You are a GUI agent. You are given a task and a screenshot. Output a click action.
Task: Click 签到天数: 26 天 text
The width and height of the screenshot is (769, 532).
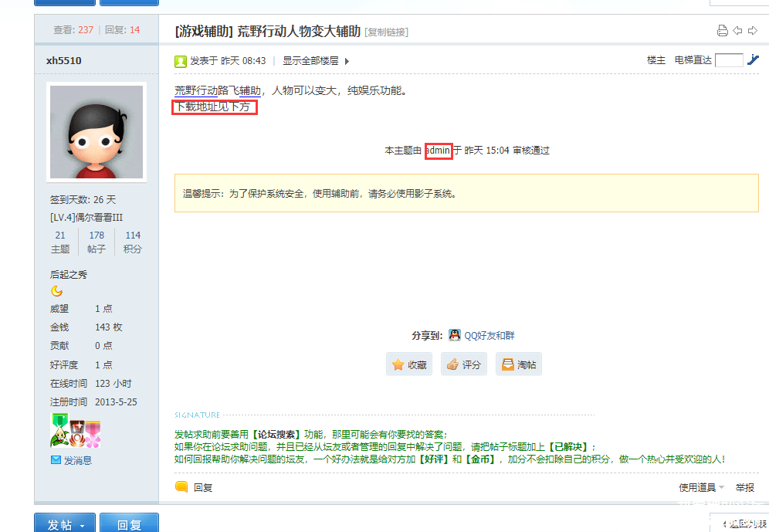83,199
